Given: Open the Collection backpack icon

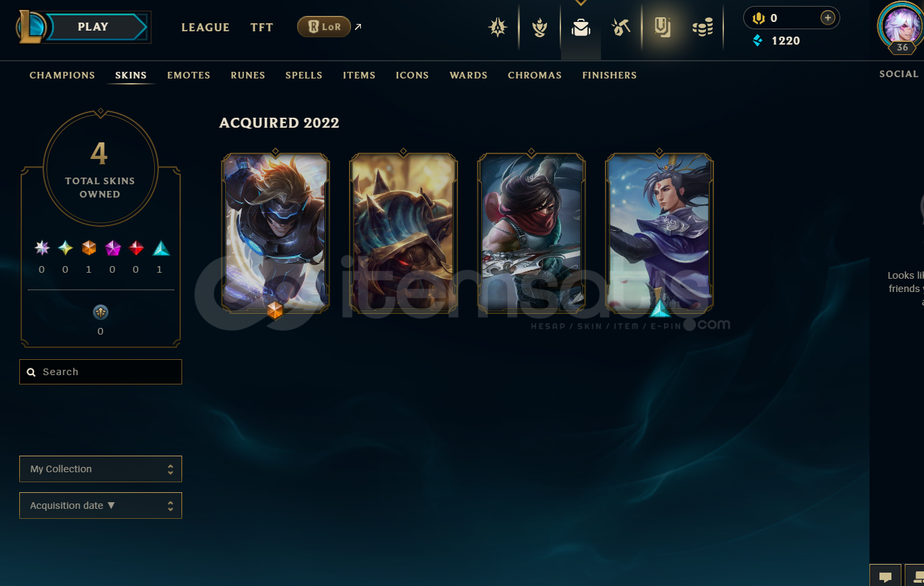Looking at the screenshot, I should tap(581, 27).
